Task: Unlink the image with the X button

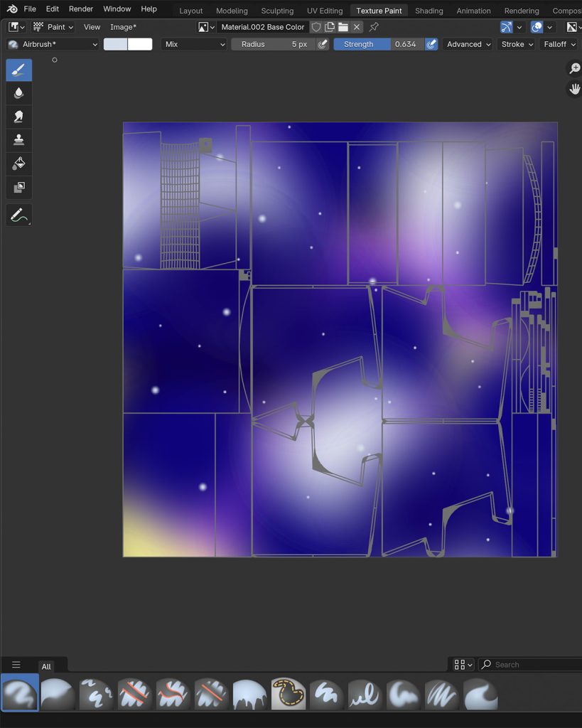Action: click(357, 27)
